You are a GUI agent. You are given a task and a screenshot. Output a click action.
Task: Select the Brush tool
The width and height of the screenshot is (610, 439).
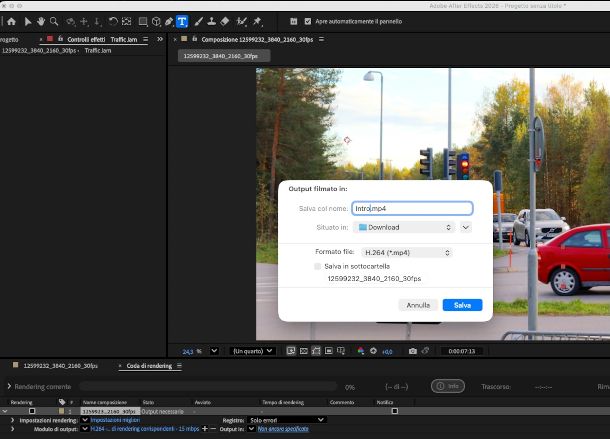point(198,21)
